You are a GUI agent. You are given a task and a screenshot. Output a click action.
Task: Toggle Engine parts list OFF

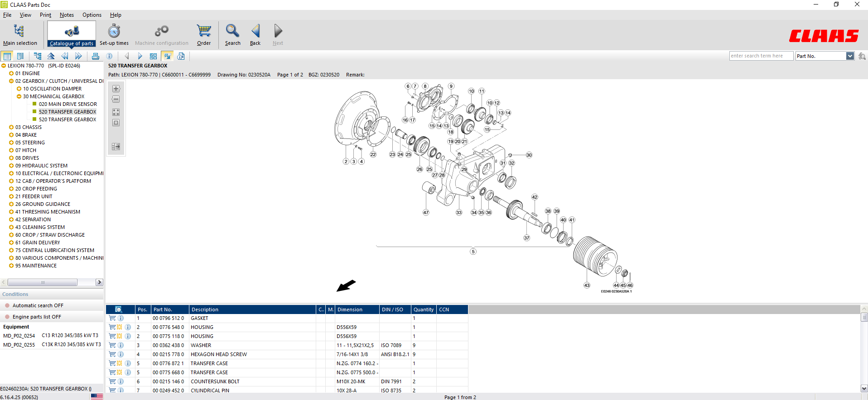click(52, 317)
